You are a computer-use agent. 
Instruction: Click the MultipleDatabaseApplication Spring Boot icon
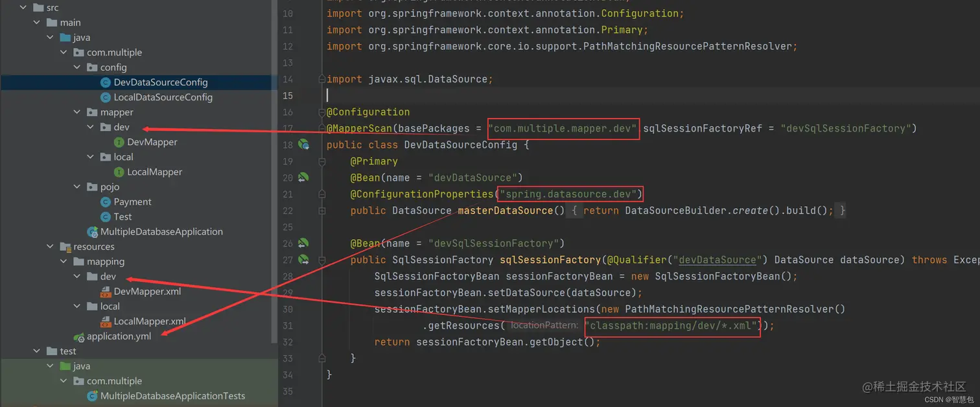tap(93, 231)
